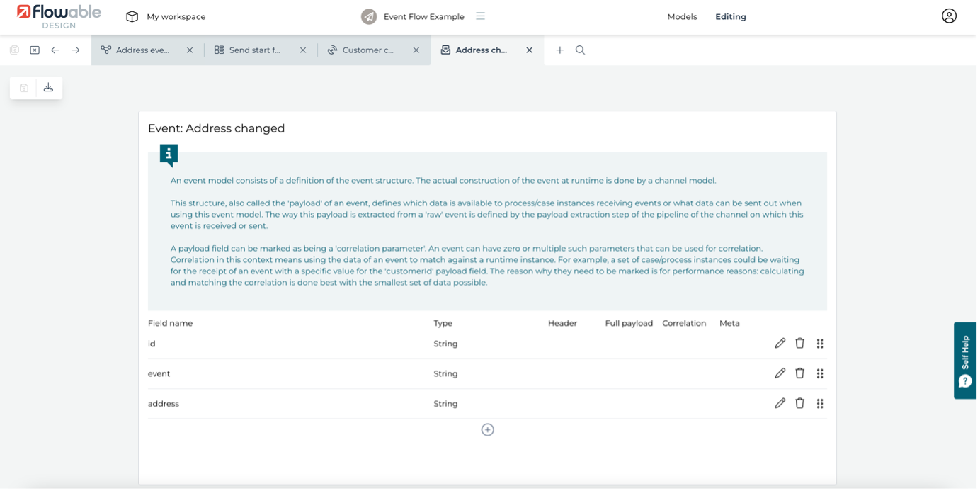Switch to the Customer c... tab
The width and height of the screenshot is (980, 491).
pos(367,50)
